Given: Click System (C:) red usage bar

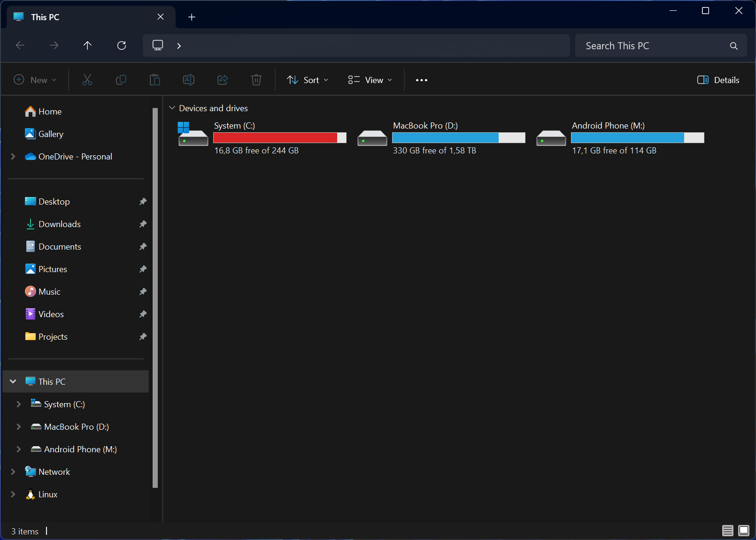Looking at the screenshot, I should 280,137.
